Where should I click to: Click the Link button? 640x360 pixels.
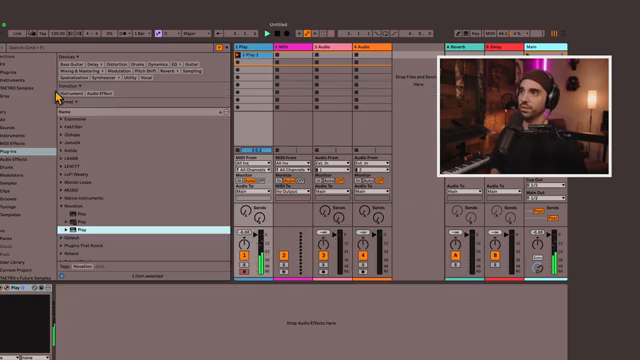[x=17, y=33]
